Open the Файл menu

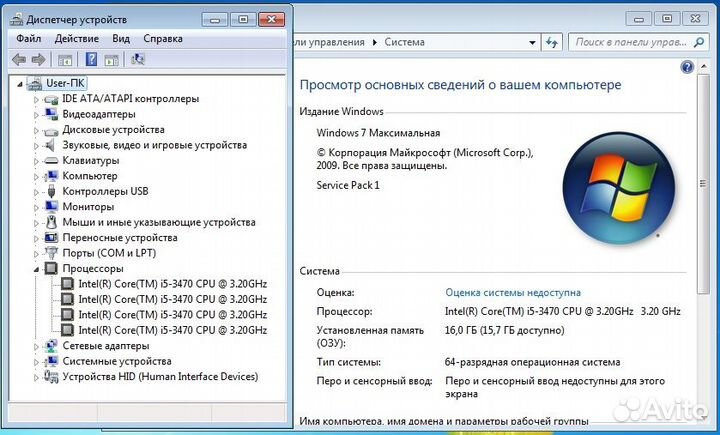tap(28, 39)
